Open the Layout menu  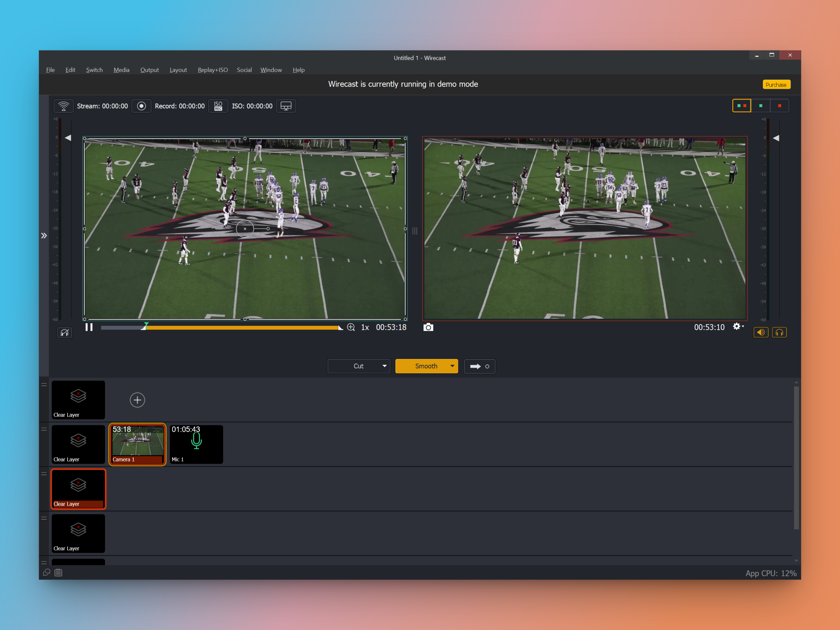point(178,70)
